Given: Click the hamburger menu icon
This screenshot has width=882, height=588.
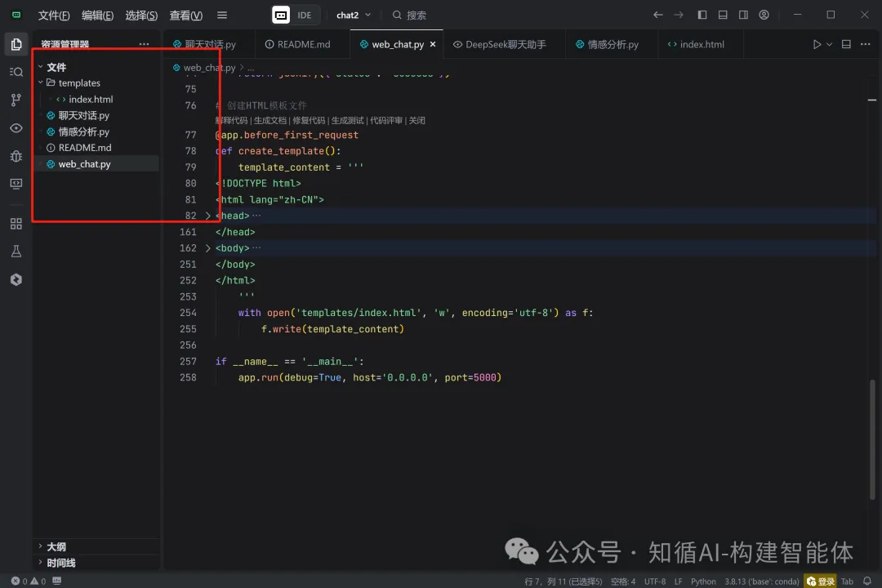Looking at the screenshot, I should [x=222, y=16].
